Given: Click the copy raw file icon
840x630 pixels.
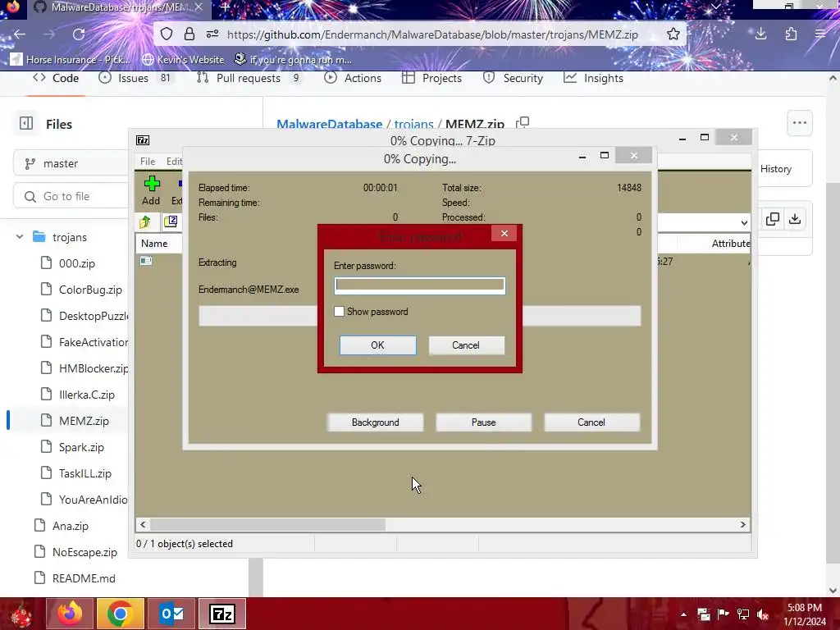Looking at the screenshot, I should (x=772, y=218).
